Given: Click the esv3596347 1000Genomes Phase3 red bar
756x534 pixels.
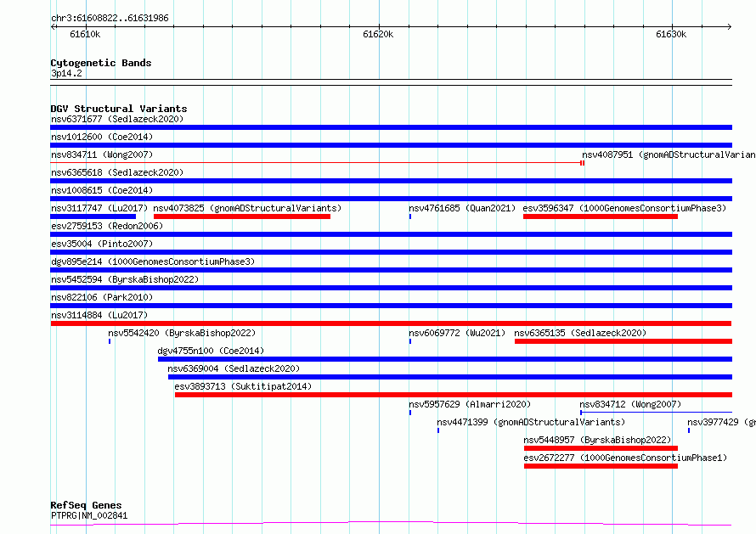Looking at the screenshot, I should (601, 216).
